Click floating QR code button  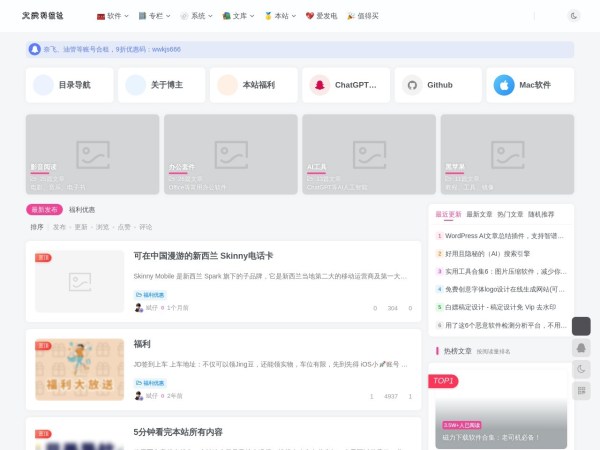(x=581, y=391)
